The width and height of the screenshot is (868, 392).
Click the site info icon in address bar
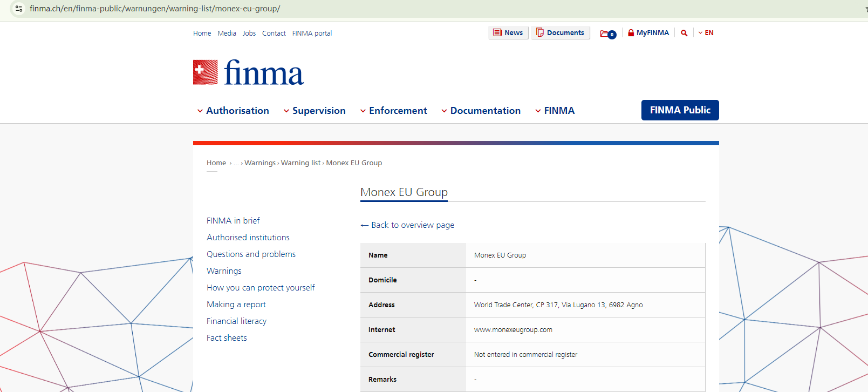pyautogui.click(x=19, y=9)
